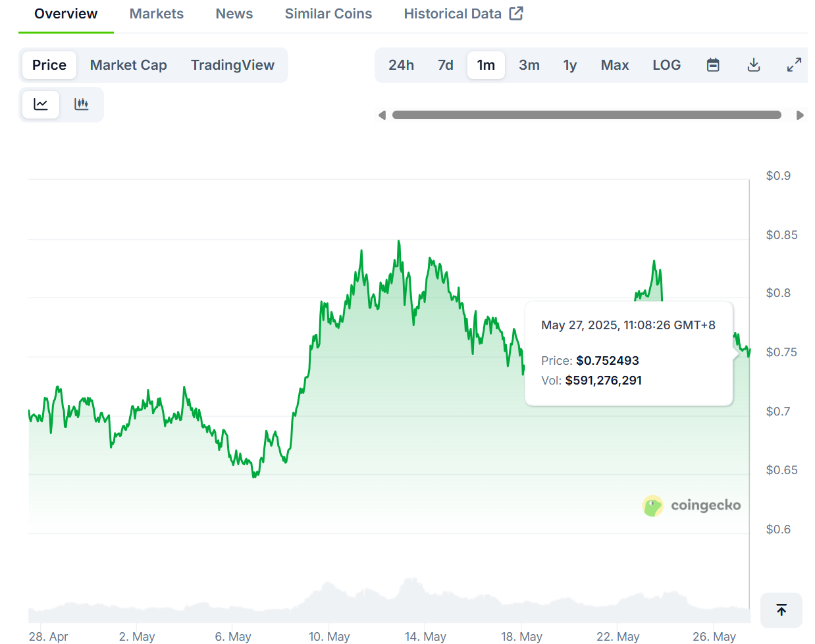Click the right arrow of chart scrollbar

point(800,115)
